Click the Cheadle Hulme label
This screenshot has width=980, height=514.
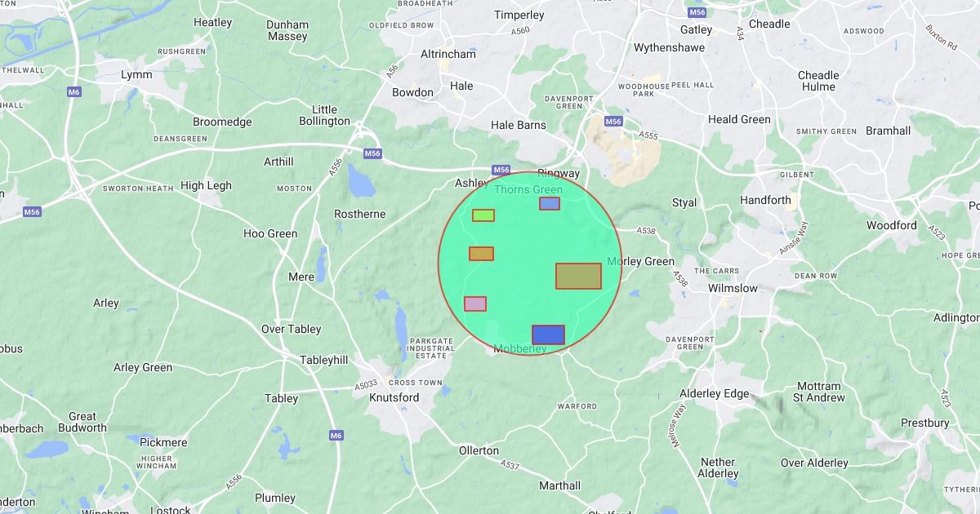pyautogui.click(x=818, y=81)
